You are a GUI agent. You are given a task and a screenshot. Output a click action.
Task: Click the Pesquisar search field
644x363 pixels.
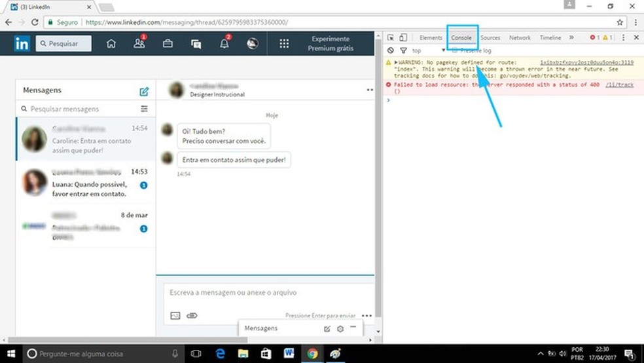[63, 43]
